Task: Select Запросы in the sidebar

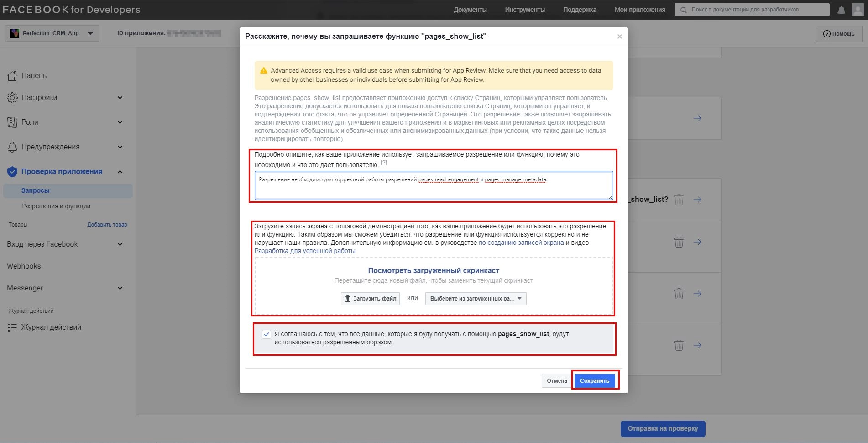Action: point(68,190)
